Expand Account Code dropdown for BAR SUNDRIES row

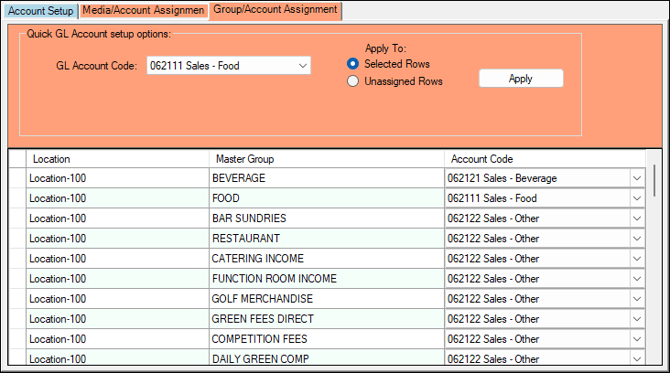click(637, 218)
